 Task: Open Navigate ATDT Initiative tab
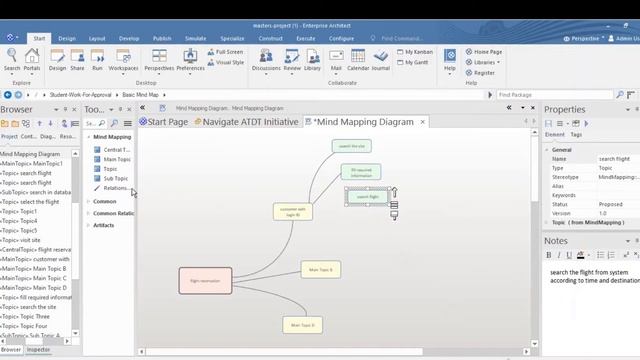247,122
